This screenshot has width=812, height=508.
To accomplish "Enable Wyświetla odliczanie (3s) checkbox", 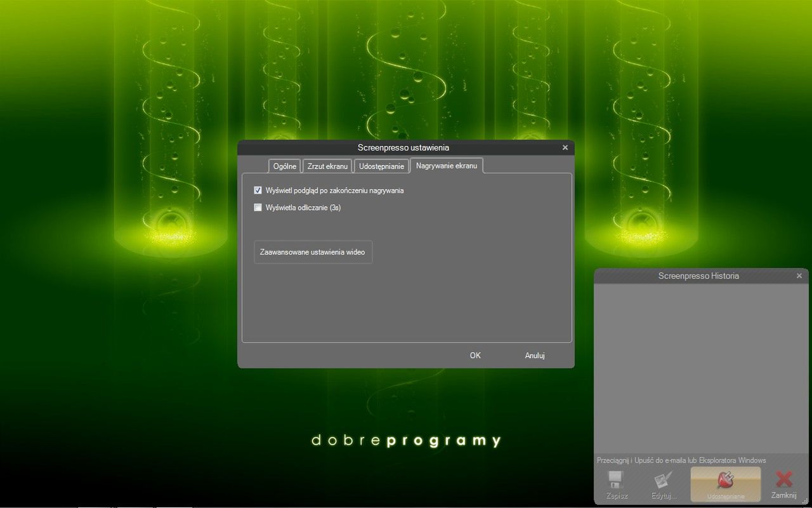I will coord(258,207).
